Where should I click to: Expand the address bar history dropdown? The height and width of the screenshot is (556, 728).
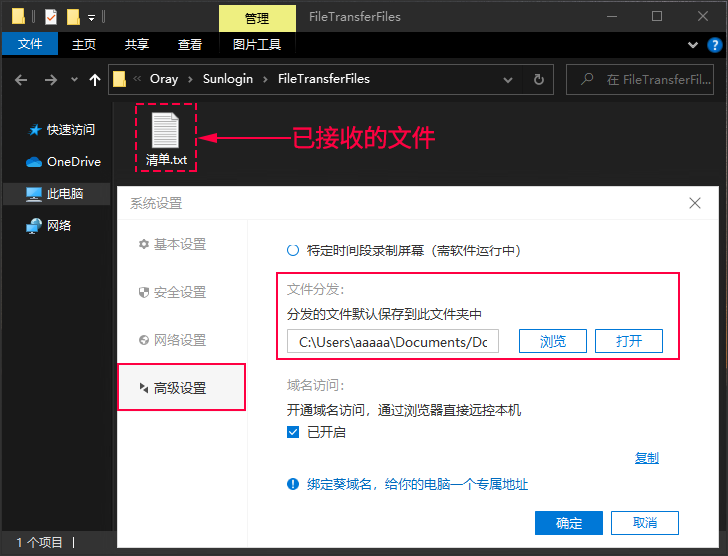pos(511,80)
